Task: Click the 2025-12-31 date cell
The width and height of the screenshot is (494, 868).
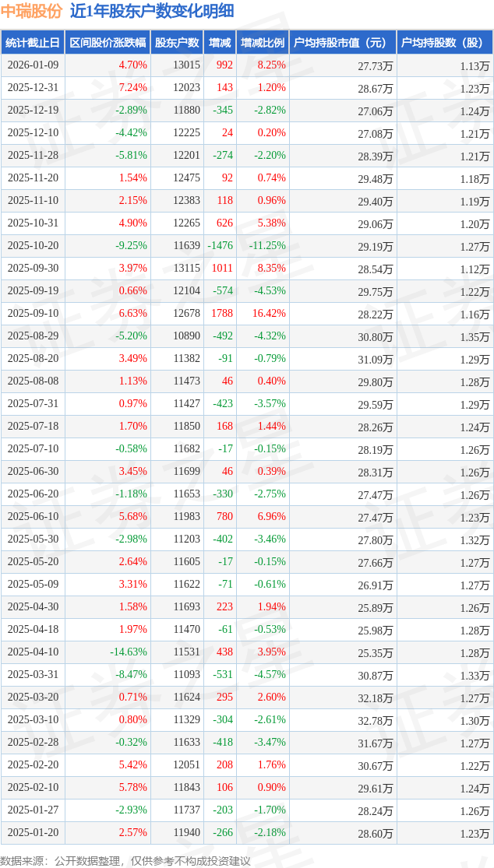Action: tap(32, 88)
